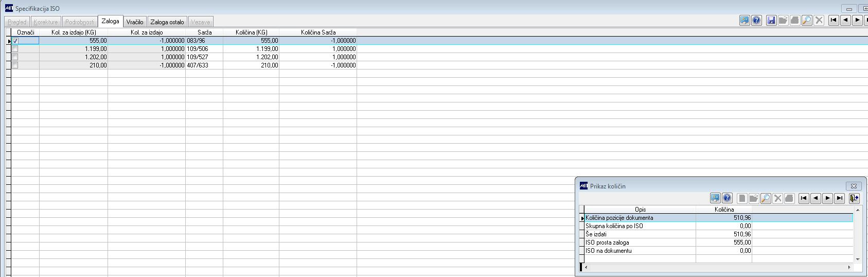
Task: Click the Vezave tab
Action: pos(201,22)
